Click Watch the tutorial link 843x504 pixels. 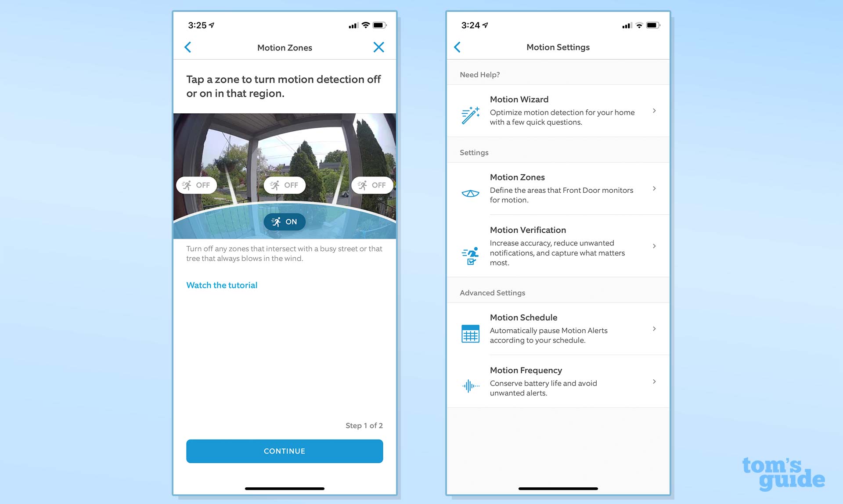click(221, 285)
